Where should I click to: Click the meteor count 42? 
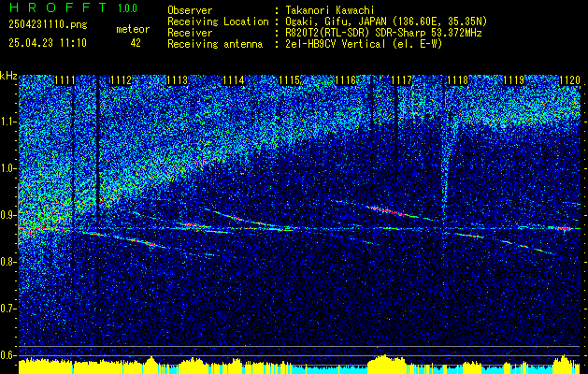tap(136, 43)
